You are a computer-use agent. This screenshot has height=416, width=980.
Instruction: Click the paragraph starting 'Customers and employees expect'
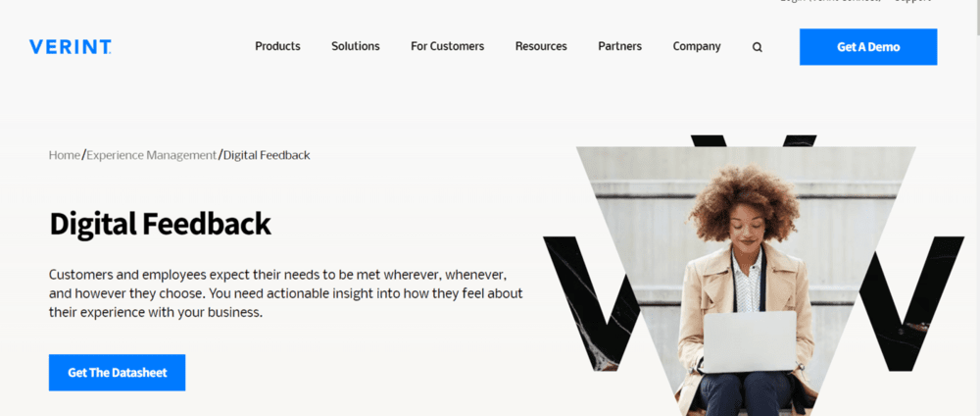pos(285,293)
